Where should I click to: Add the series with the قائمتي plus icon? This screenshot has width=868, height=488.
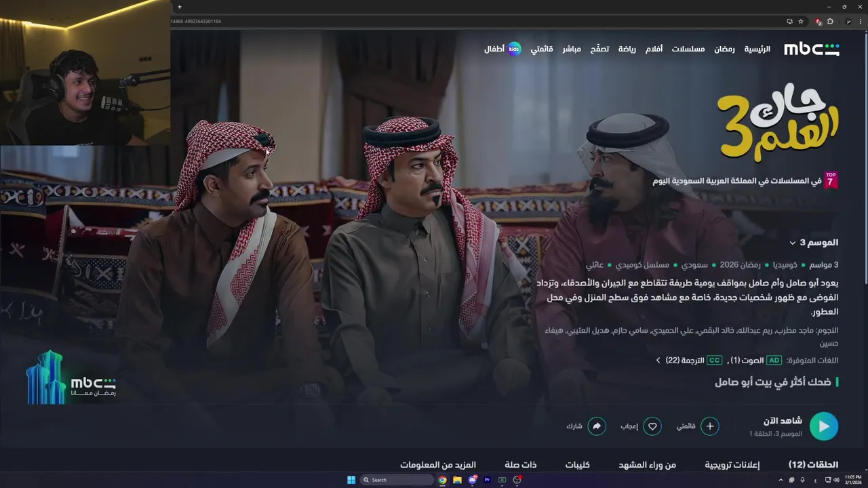click(x=710, y=426)
